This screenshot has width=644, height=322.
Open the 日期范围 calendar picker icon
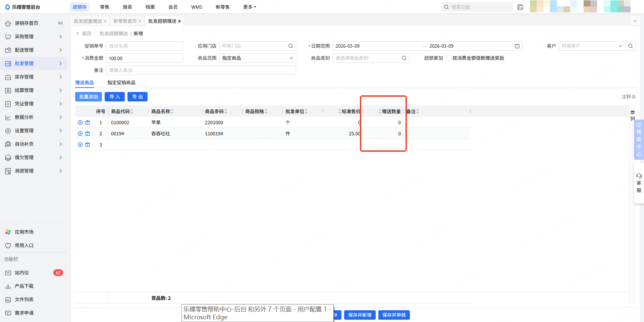coord(517,46)
